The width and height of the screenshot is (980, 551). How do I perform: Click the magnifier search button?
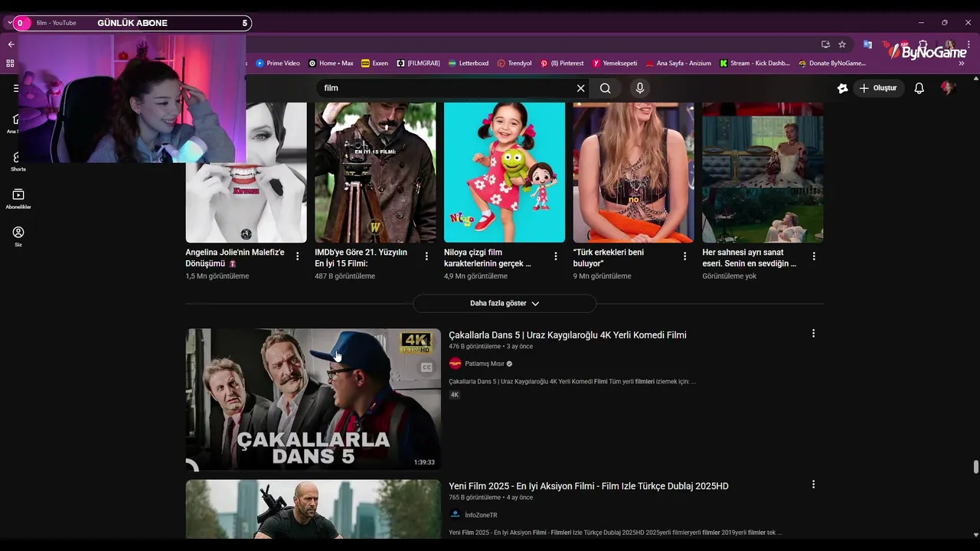click(x=606, y=88)
